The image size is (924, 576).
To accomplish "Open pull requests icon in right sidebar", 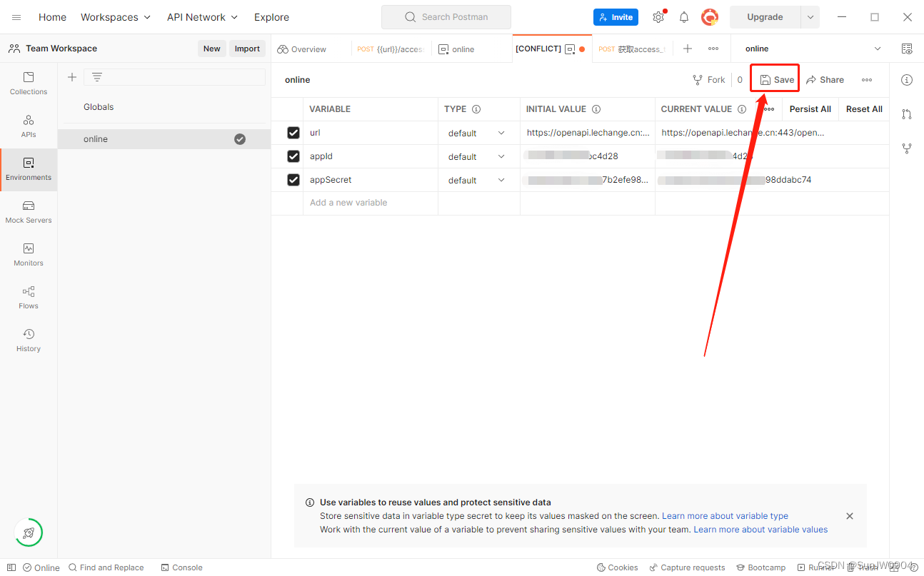I will [x=907, y=114].
